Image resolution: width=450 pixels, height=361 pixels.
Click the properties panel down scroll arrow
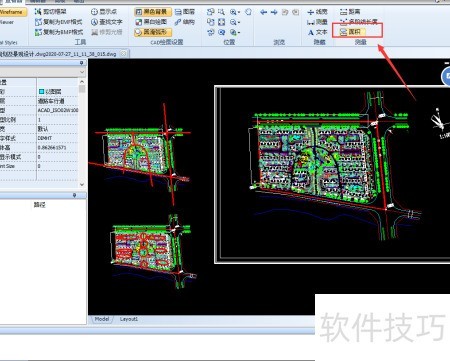pos(82,184)
